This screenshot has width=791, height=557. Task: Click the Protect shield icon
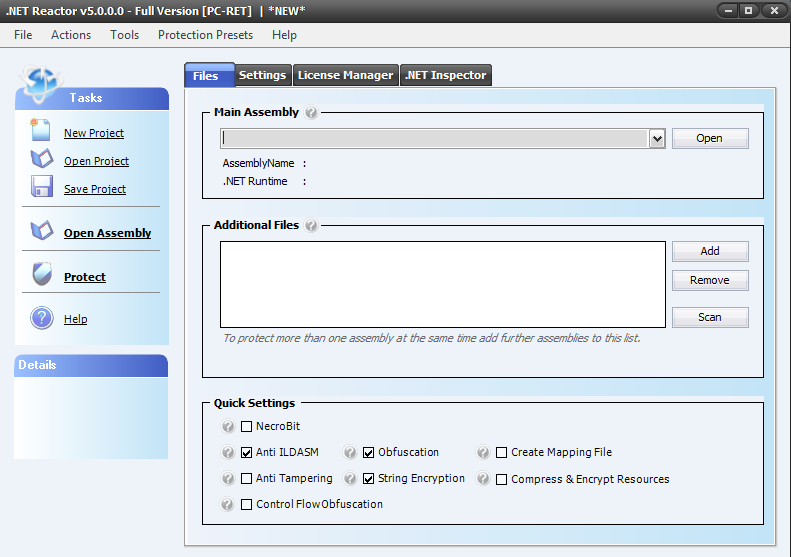point(42,274)
